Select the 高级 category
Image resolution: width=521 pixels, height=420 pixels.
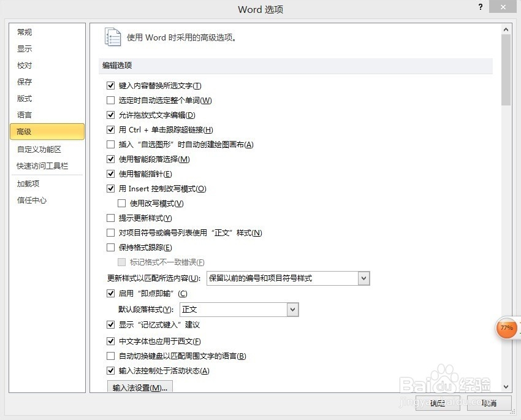point(47,132)
